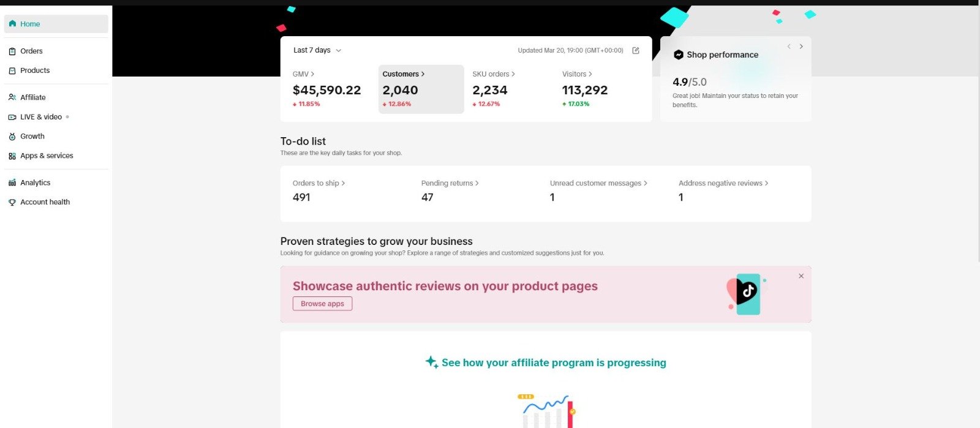Click the Proven strategies heading
980x428 pixels.
(377, 241)
